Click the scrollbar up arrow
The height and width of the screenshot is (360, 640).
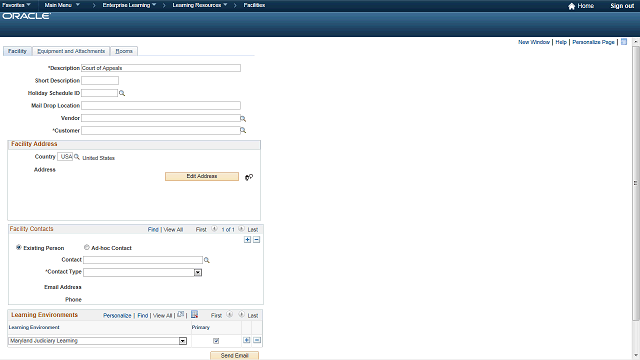pos(636,42)
